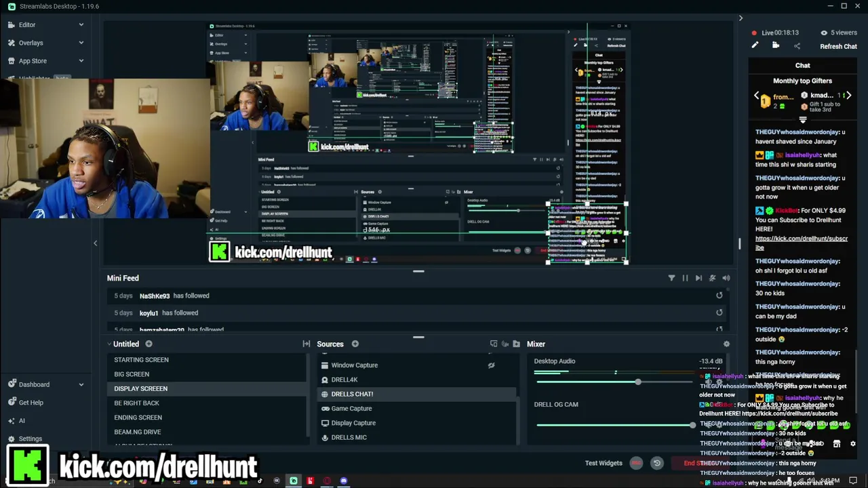
Task: Add a new source with the plus icon
Action: pos(355,344)
